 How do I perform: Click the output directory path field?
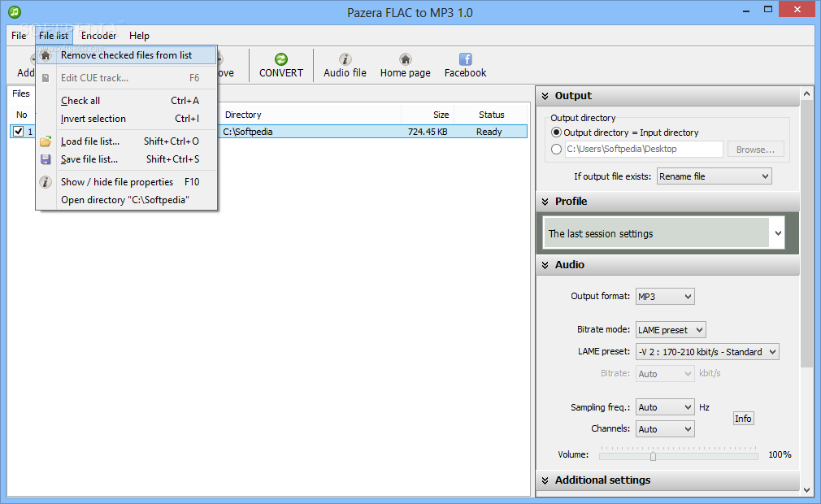tap(644, 149)
